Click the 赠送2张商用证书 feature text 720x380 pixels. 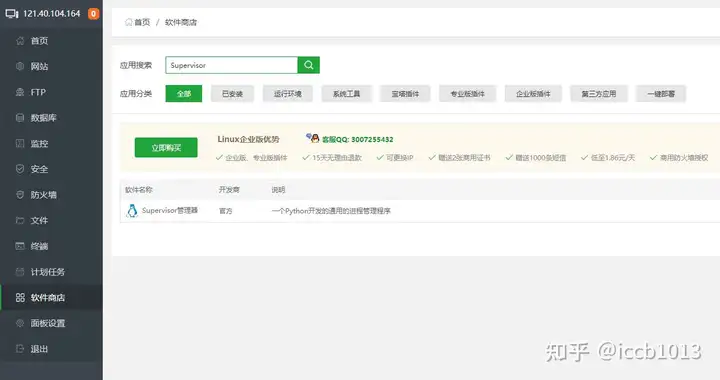[464, 158]
